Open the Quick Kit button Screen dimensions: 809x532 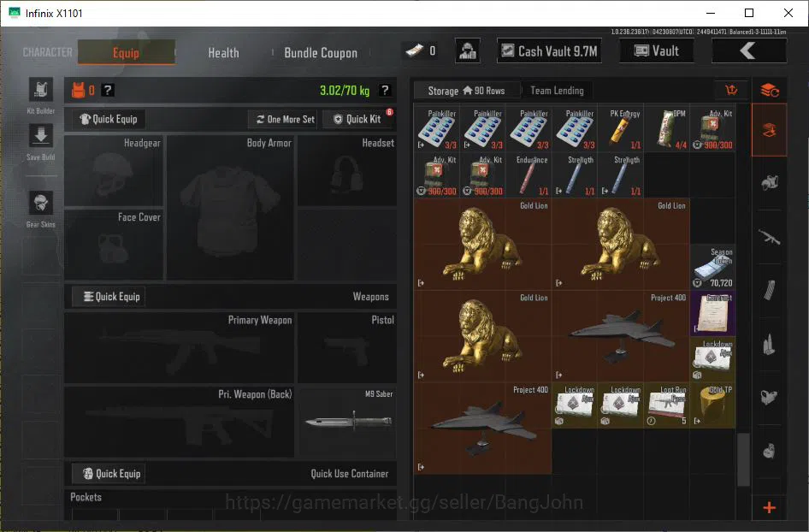click(357, 119)
